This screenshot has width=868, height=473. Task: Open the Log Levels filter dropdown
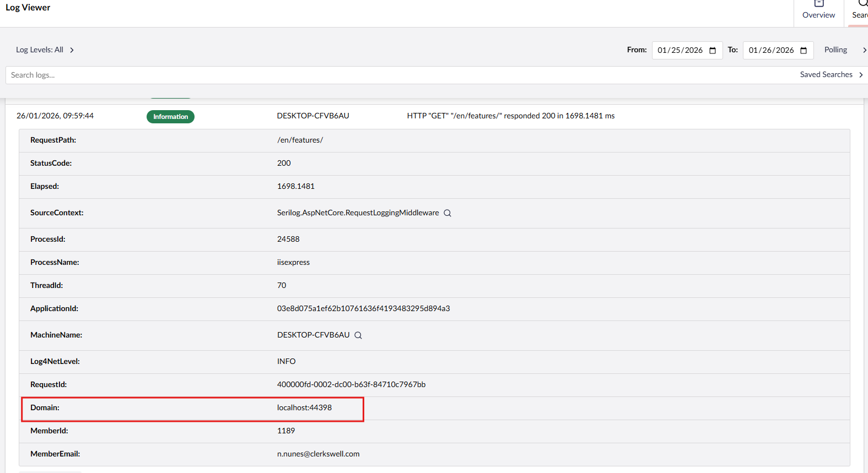tap(40, 50)
